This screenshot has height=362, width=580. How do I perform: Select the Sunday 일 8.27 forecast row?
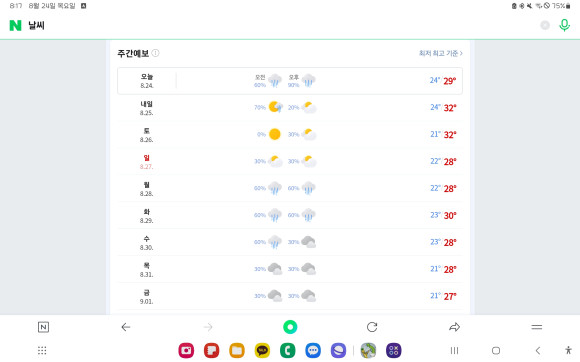(290, 162)
